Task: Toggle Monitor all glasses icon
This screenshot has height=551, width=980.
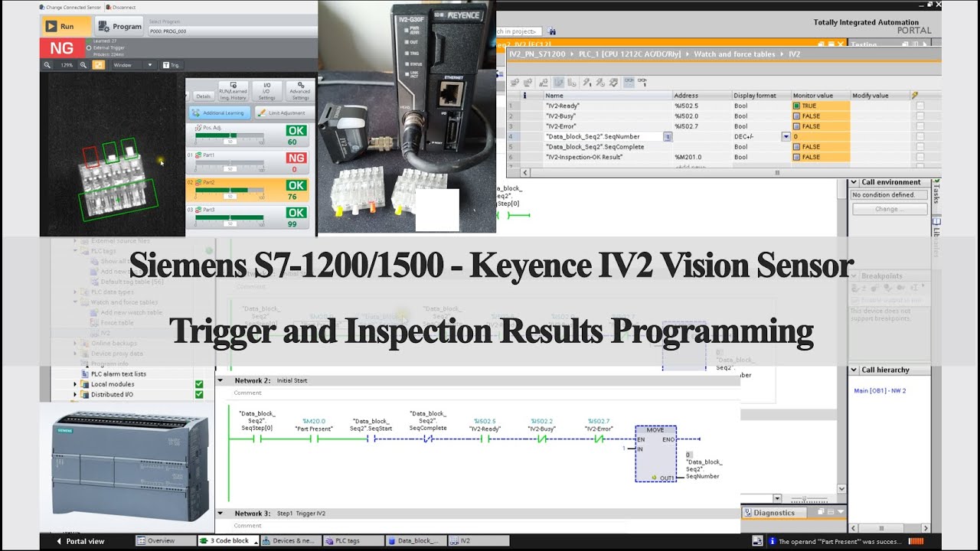Action: pos(629,81)
